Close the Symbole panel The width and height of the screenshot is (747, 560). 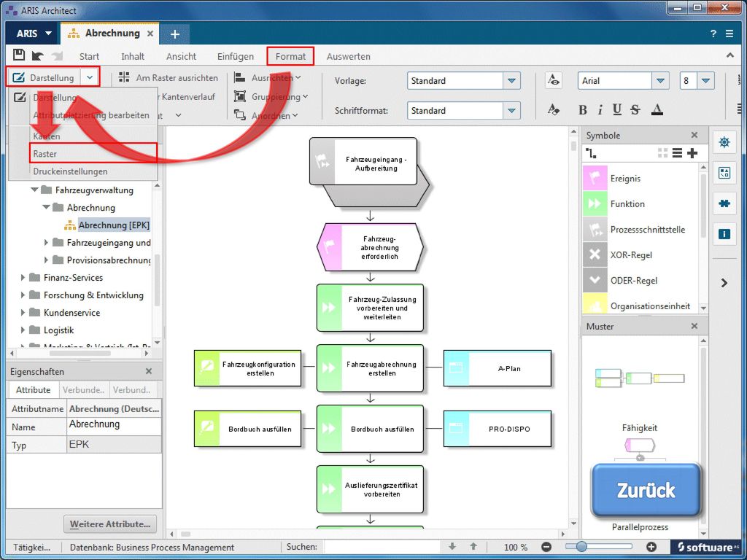694,135
